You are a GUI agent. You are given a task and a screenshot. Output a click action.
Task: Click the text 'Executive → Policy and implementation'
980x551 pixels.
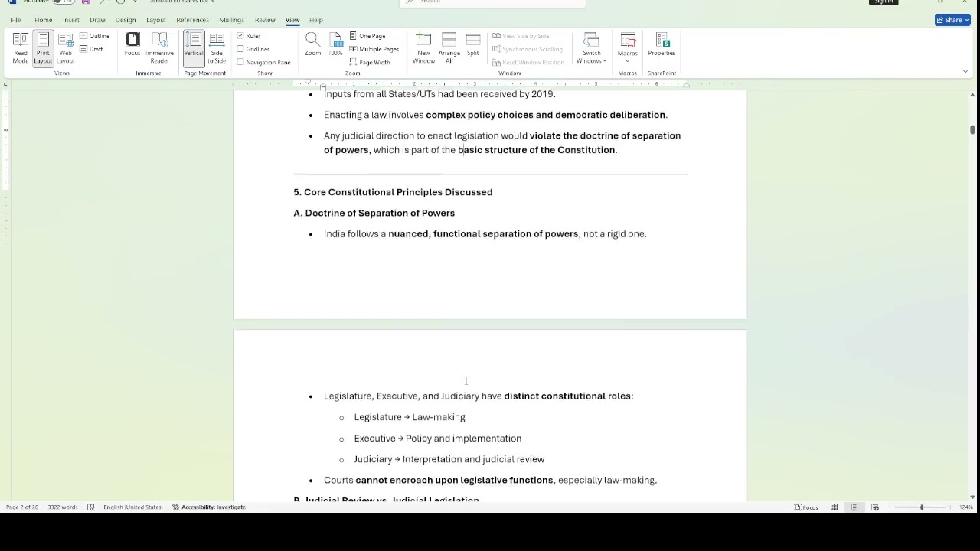tap(438, 439)
